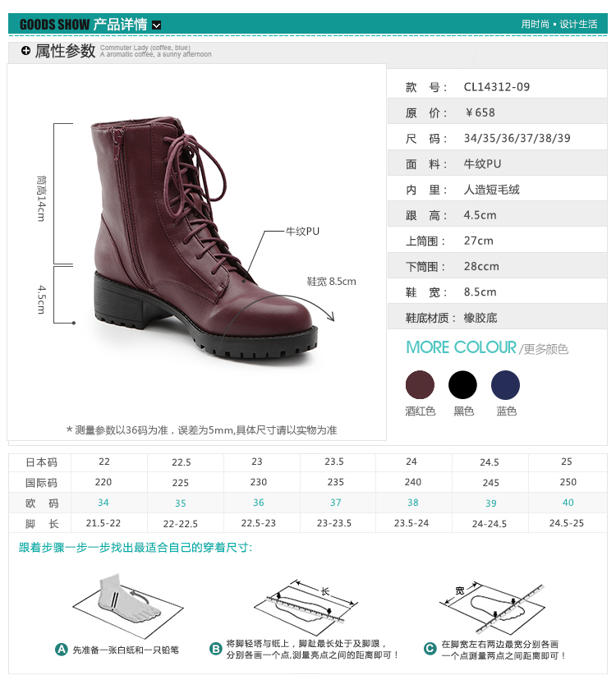The height and width of the screenshot is (689, 616).
Task: Select the blue 蓝色 color swatch
Action: click(505, 385)
